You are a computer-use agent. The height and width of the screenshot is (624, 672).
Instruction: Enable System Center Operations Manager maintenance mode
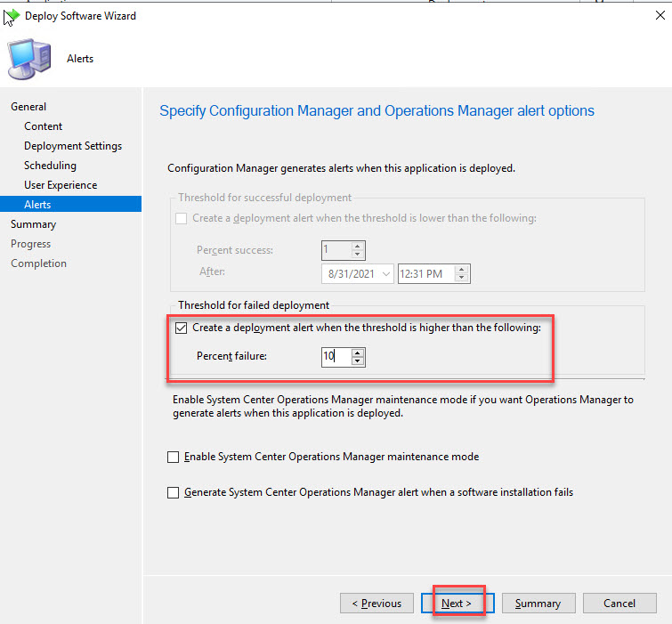coord(174,457)
